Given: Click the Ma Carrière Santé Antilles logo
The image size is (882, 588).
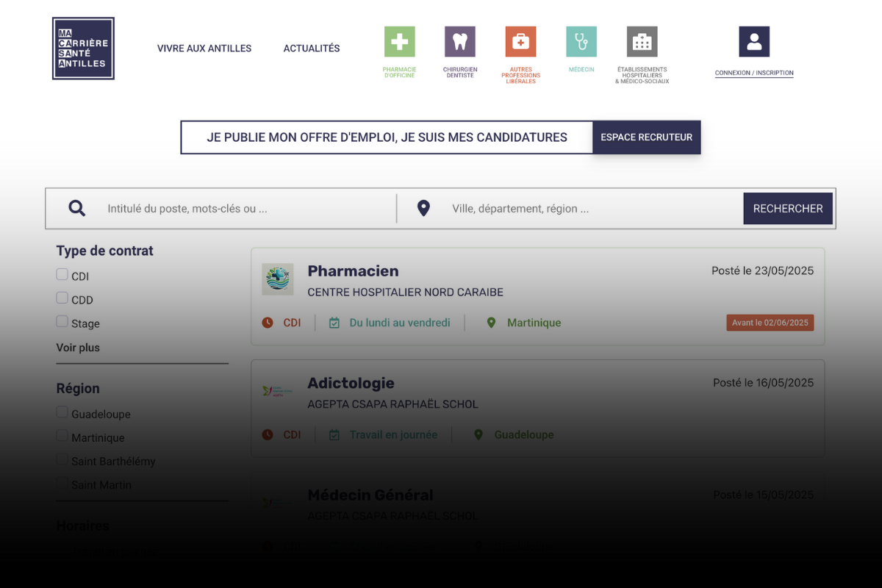Looking at the screenshot, I should (x=83, y=49).
